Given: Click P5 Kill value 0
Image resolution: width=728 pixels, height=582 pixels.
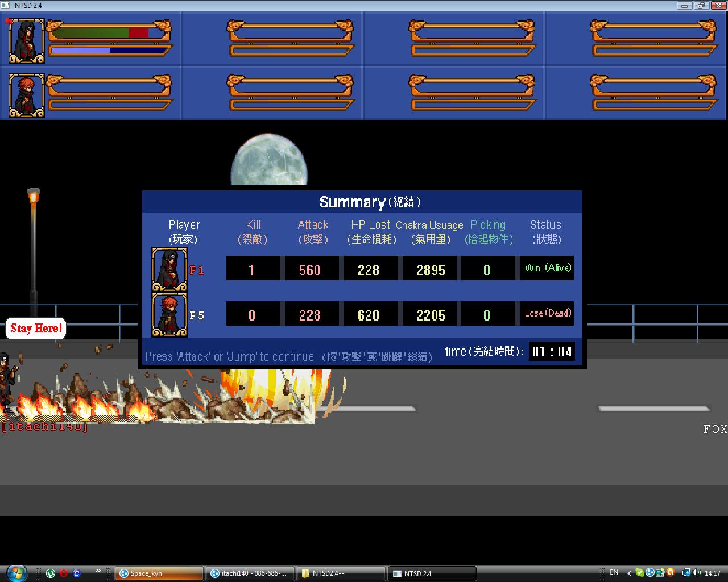Looking at the screenshot, I should [x=253, y=313].
